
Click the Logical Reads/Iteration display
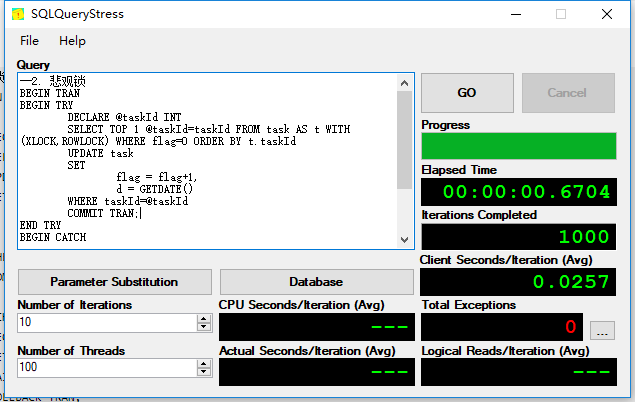[x=519, y=372]
